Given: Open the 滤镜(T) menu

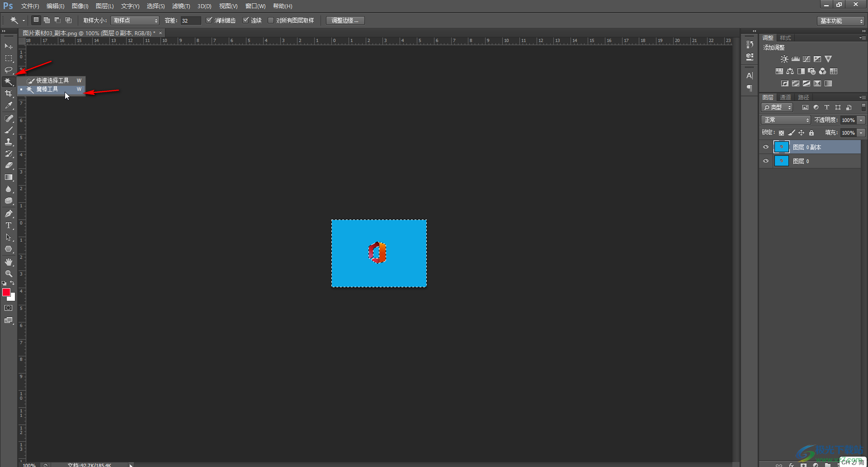Looking at the screenshot, I should tap(181, 6).
